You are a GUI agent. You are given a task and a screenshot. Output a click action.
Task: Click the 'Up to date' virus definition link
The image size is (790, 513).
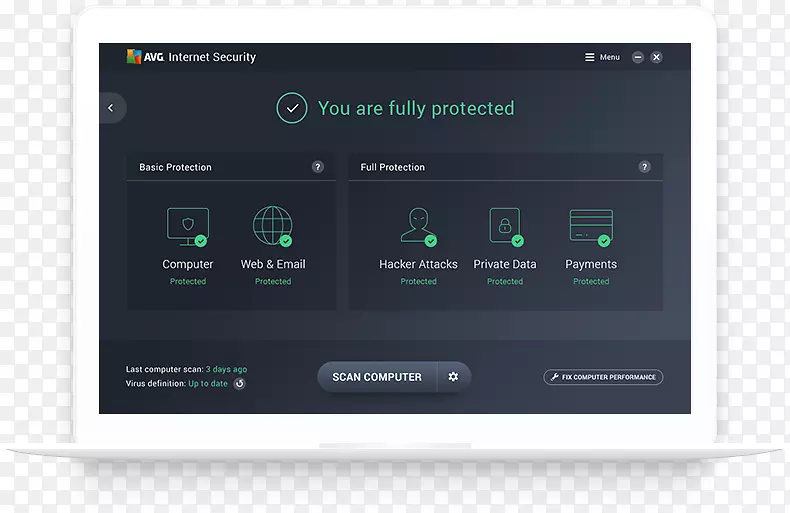[x=208, y=384]
